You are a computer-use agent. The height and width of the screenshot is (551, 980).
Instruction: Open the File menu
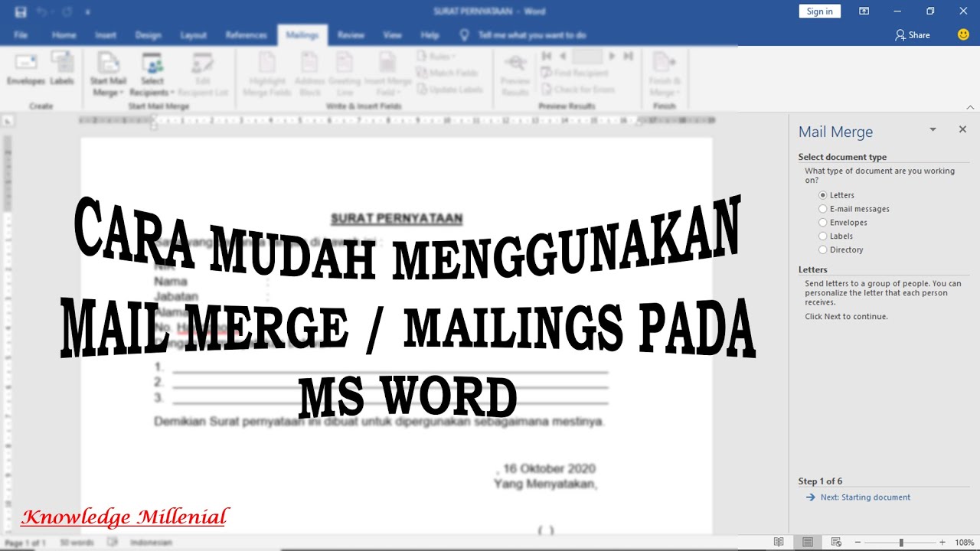pos(21,35)
